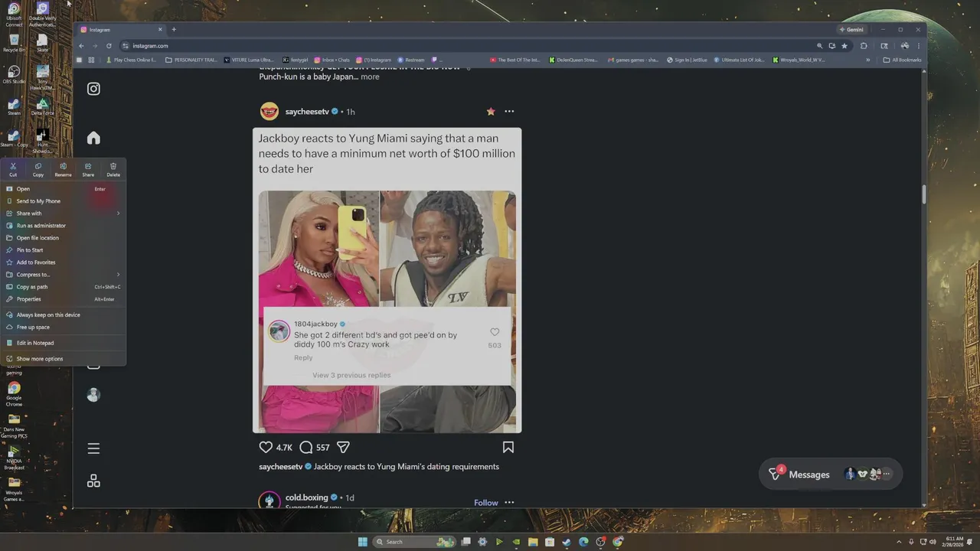Open Chrome's Extensions puzzle-piece icon
The image size is (980, 551).
(x=864, y=46)
